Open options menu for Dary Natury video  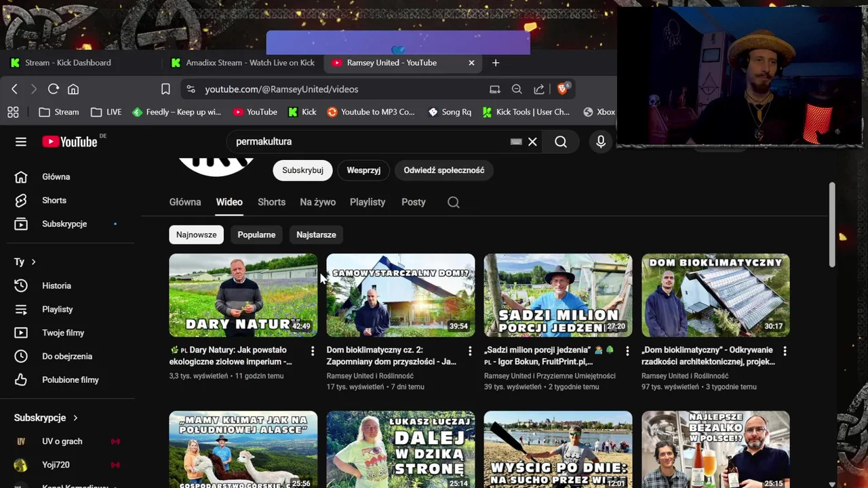312,350
